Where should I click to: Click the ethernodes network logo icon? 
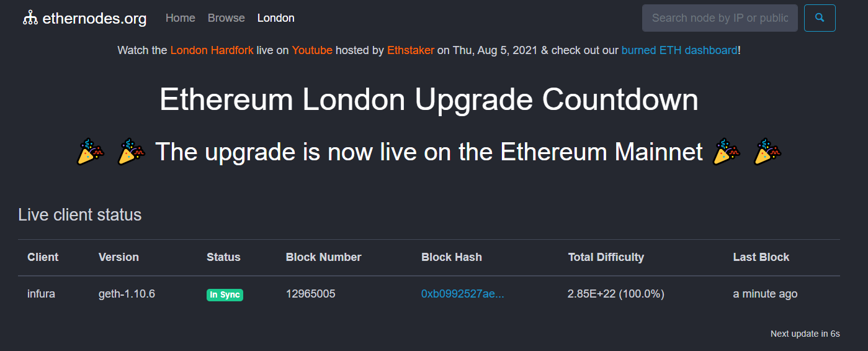coord(30,18)
